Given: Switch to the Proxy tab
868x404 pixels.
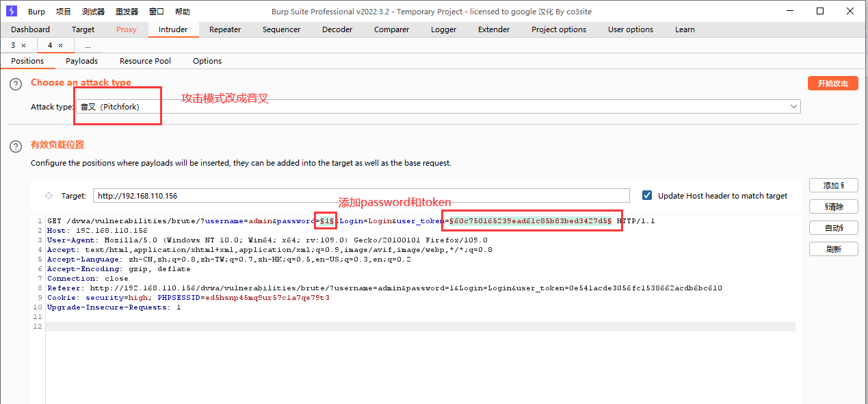Looking at the screenshot, I should 127,29.
